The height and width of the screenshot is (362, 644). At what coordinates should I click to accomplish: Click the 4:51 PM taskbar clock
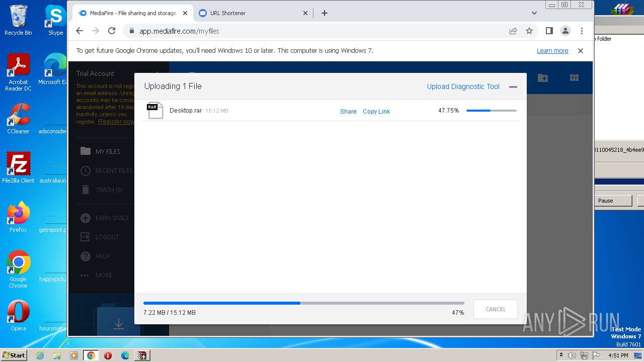click(618, 355)
